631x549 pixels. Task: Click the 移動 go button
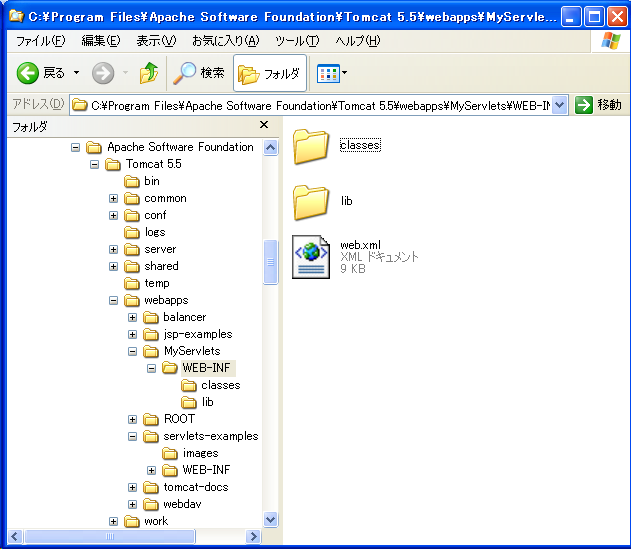click(x=598, y=105)
